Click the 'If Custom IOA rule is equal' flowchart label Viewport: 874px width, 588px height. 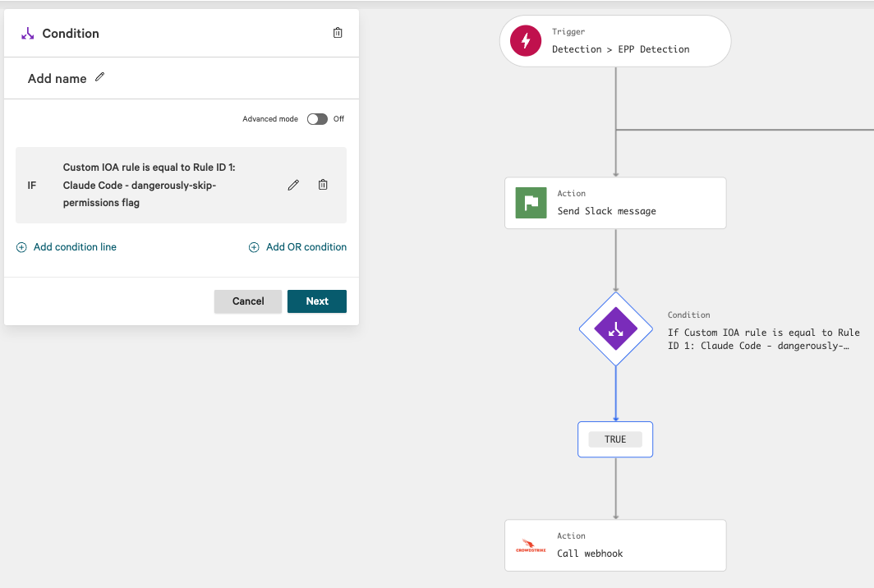(x=764, y=339)
